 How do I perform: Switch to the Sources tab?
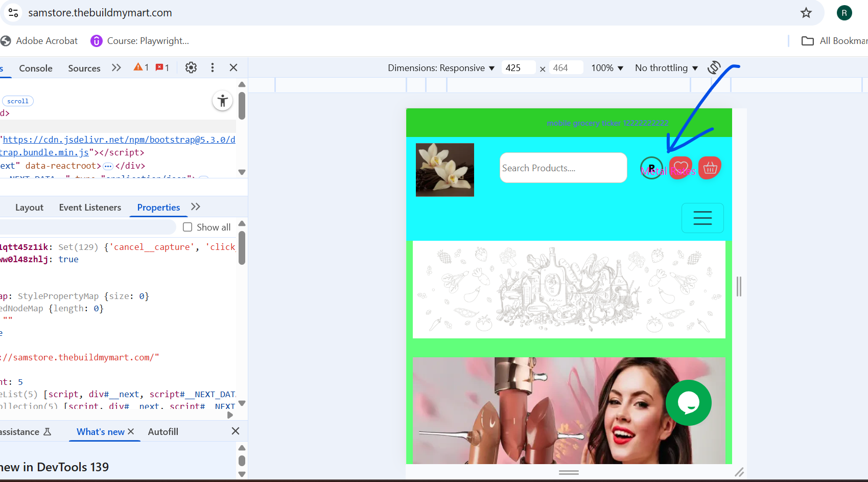[84, 68]
